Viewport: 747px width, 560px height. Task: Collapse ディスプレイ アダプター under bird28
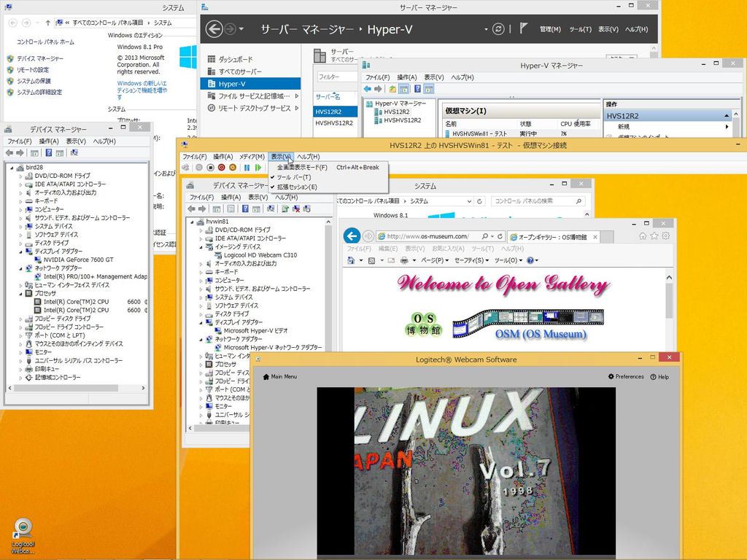click(20, 252)
